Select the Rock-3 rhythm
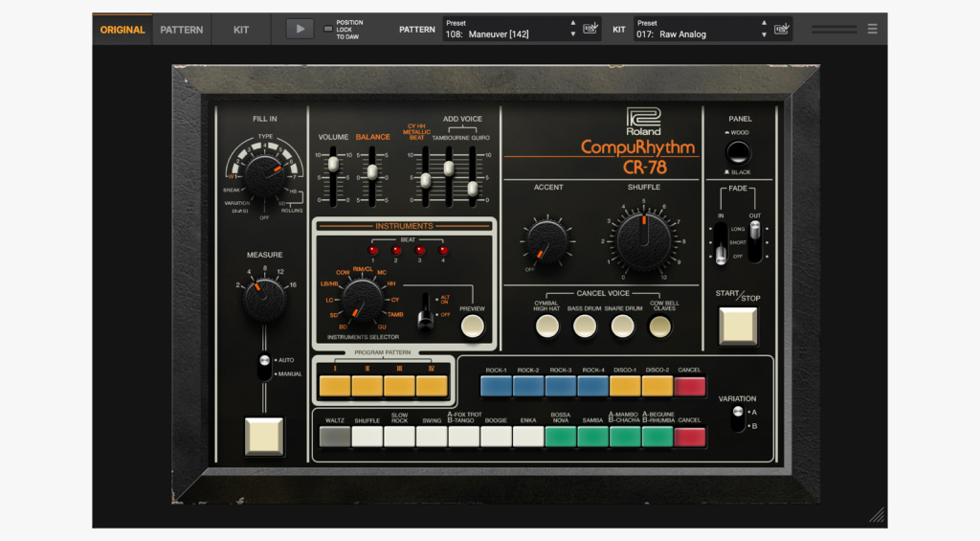The width and height of the screenshot is (980, 541). 561,385
